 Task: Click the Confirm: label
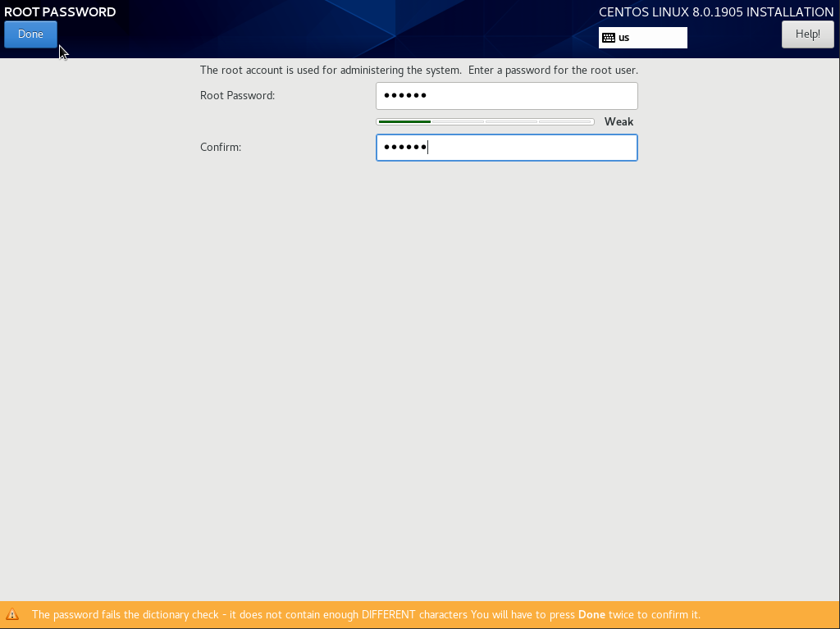221,148
